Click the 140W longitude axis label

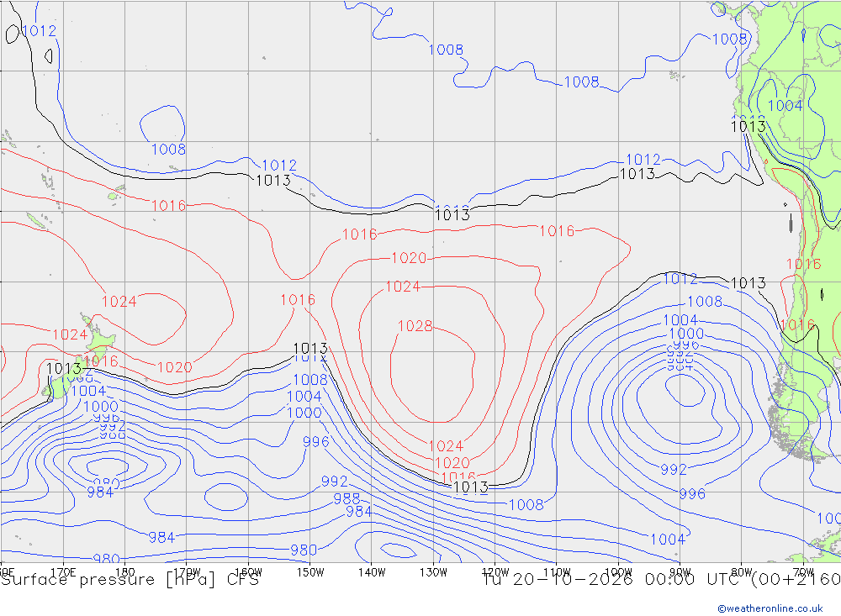tap(372, 572)
